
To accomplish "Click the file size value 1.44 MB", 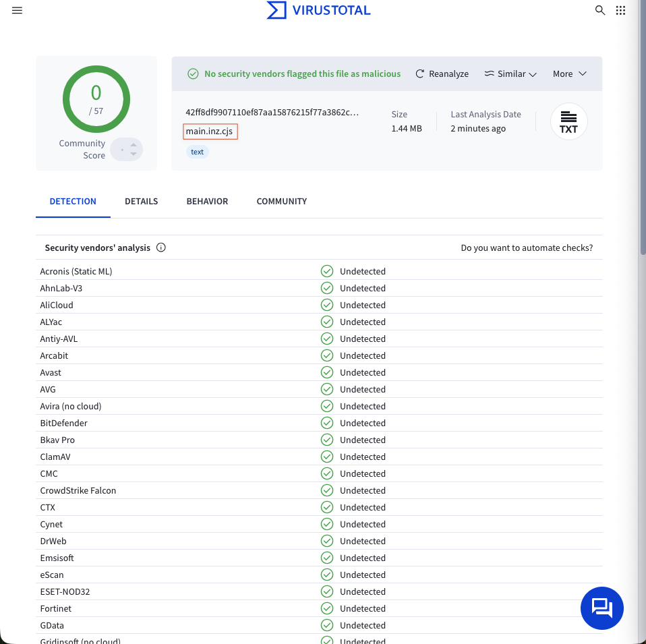I will 407,129.
